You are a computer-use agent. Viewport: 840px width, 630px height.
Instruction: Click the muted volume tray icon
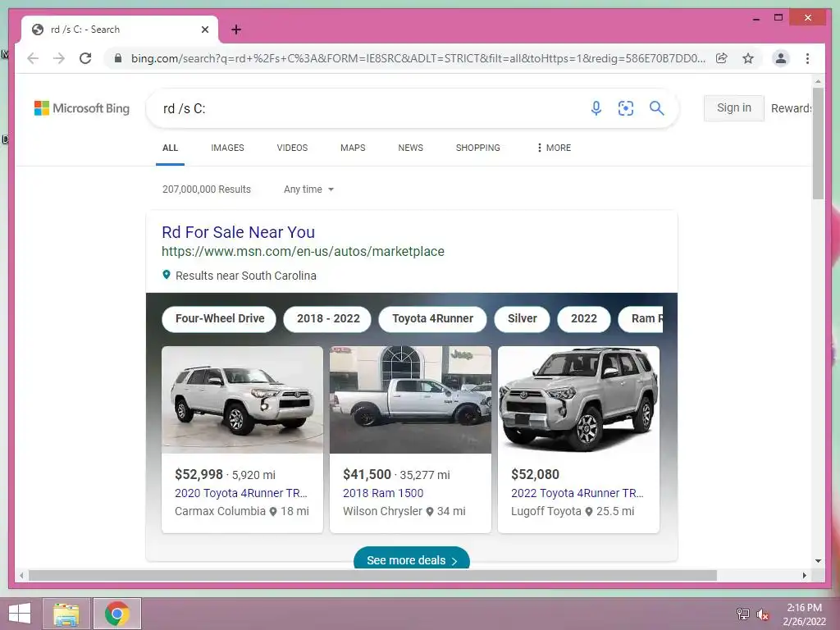point(763,614)
